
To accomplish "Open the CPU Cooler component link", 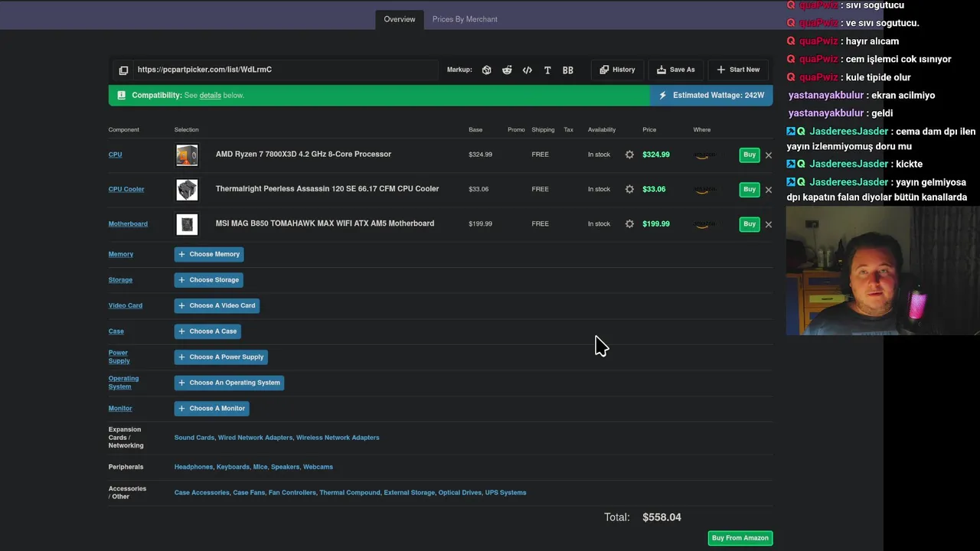I will click(126, 189).
